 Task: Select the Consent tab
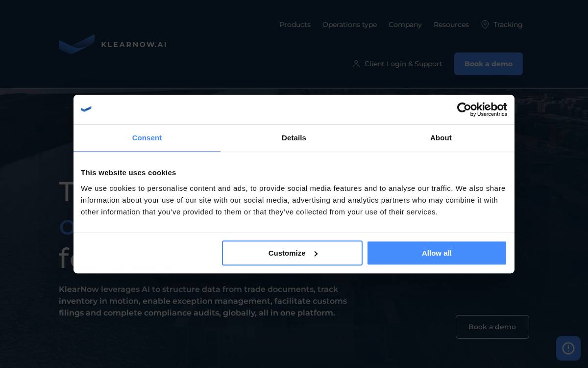pyautogui.click(x=147, y=138)
